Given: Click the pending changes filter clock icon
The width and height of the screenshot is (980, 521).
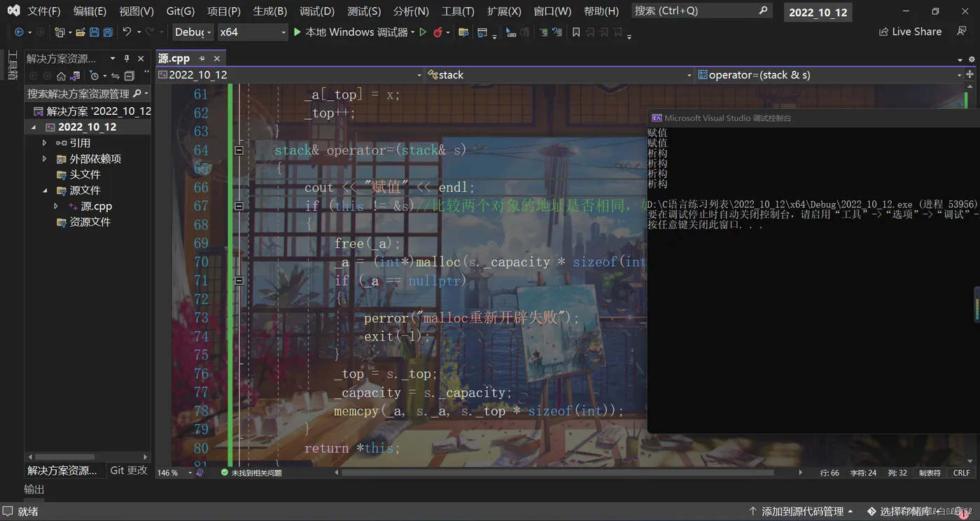Looking at the screenshot, I should 94,76.
